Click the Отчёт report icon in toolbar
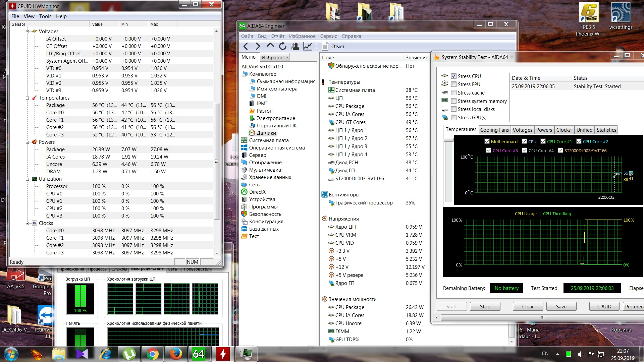This screenshot has height=362, width=644. click(325, 47)
